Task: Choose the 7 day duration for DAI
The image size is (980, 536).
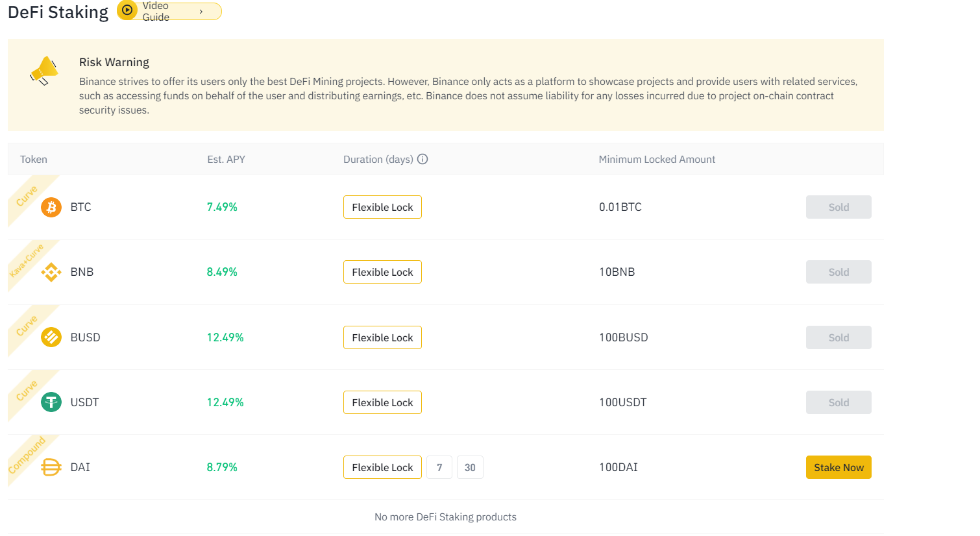Action: (x=439, y=467)
